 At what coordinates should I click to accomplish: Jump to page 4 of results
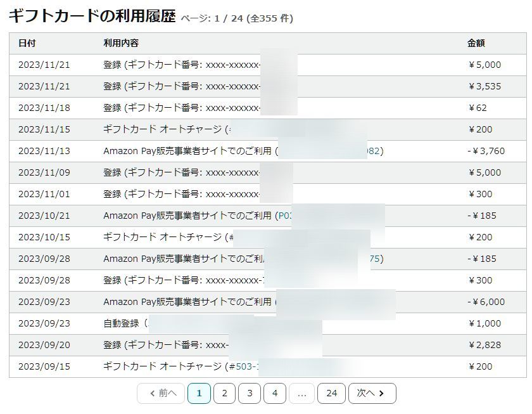point(275,393)
